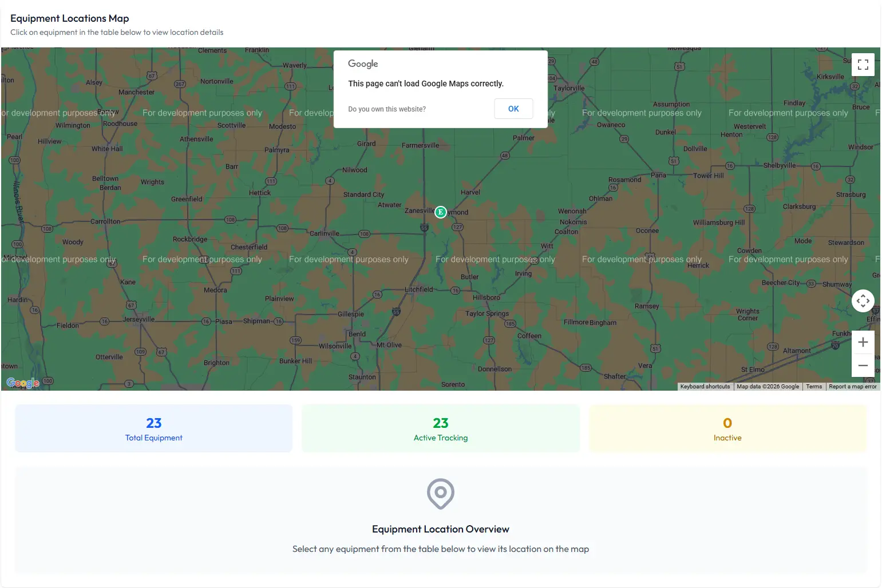Select the Active Tracking stat card

440,428
